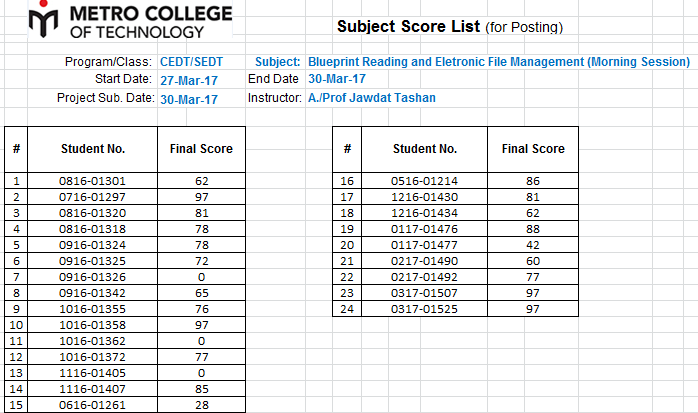Select the final score 28 for 0616-01261
The image size is (698, 413).
click(x=201, y=405)
